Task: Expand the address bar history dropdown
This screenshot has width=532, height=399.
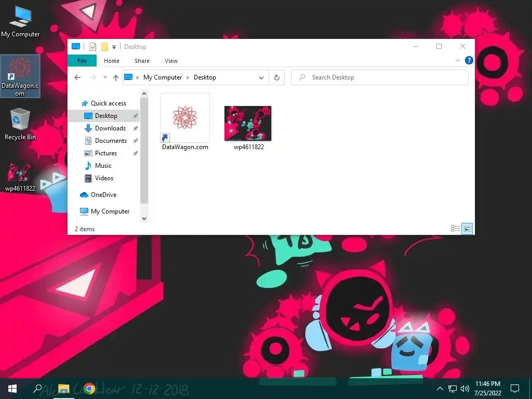Action: point(261,78)
